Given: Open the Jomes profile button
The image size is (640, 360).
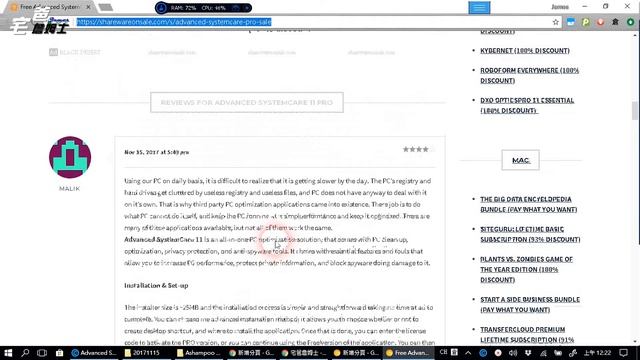Looking at the screenshot, I should point(560,7).
